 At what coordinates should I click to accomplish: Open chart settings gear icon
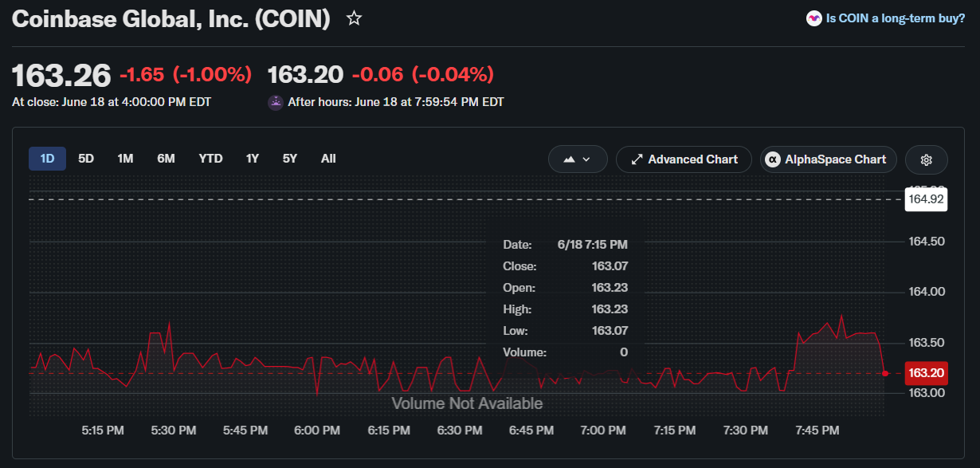(927, 159)
